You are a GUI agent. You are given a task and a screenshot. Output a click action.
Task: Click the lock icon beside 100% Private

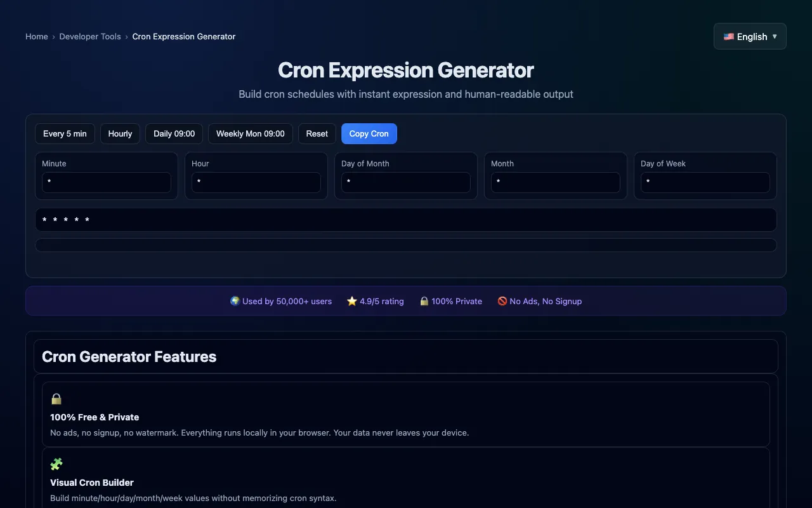[424, 301]
